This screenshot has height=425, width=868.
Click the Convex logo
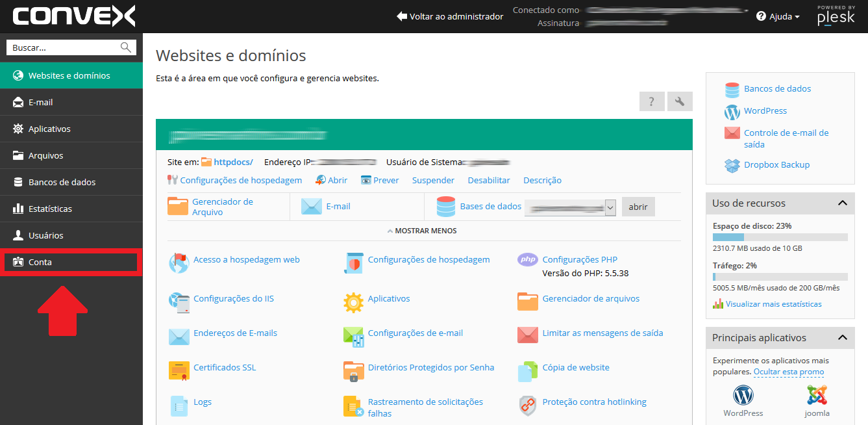click(73, 16)
